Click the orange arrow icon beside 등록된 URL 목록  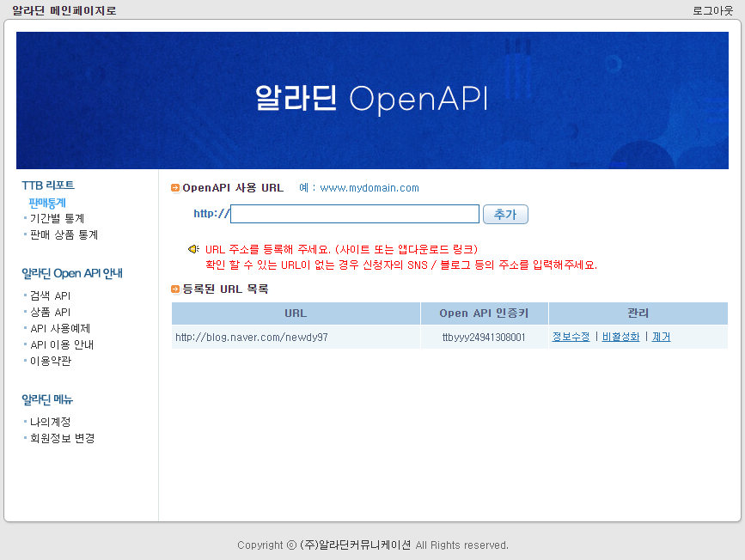click(175, 289)
